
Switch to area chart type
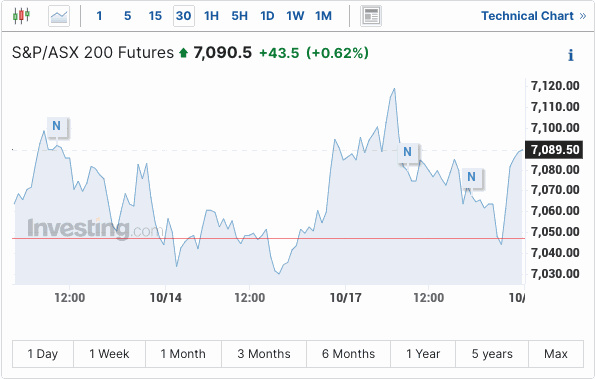click(59, 16)
